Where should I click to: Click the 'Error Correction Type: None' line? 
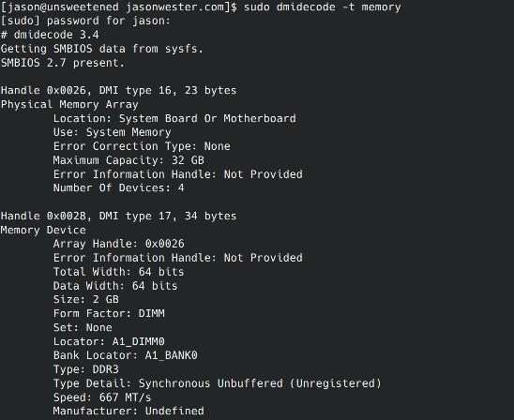pyautogui.click(x=142, y=146)
